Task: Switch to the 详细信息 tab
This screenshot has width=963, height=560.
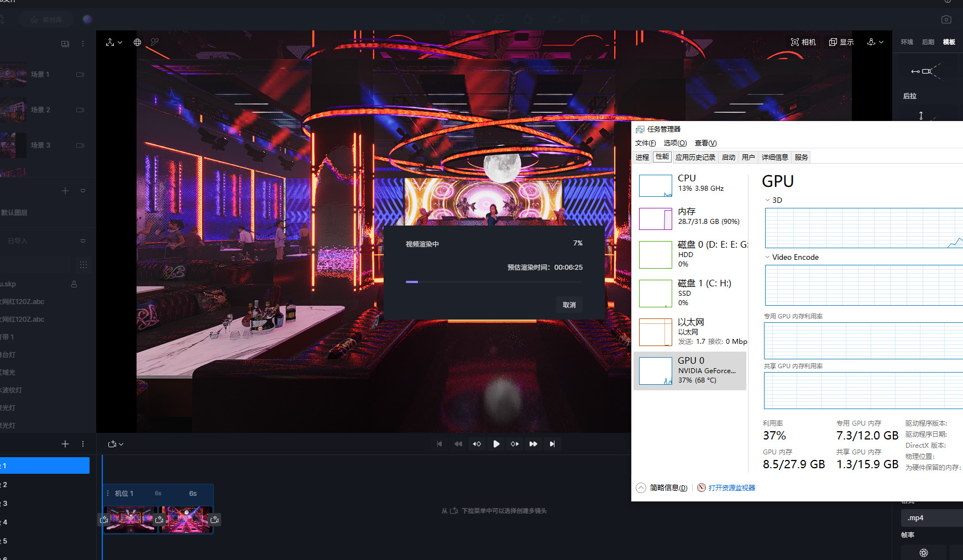Action: click(x=775, y=158)
